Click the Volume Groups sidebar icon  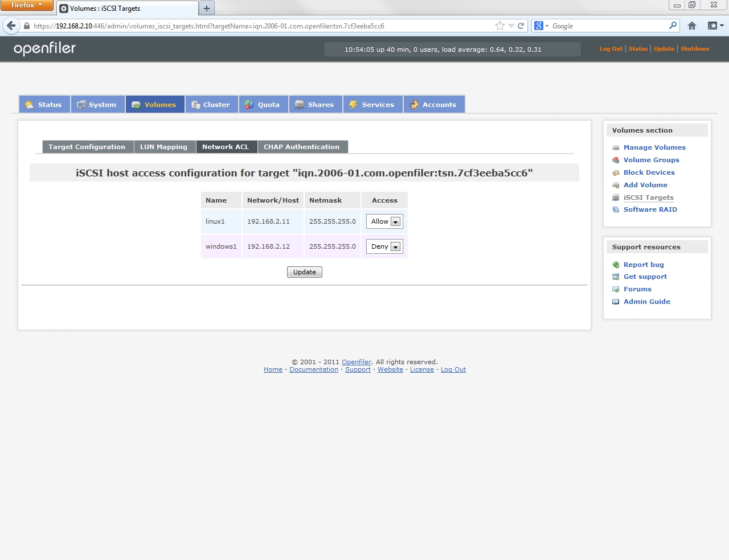point(616,160)
